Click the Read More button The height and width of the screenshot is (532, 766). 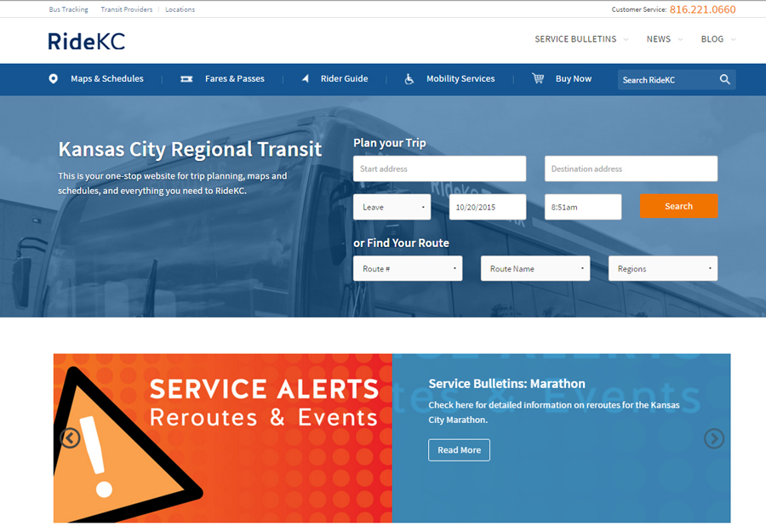point(460,450)
